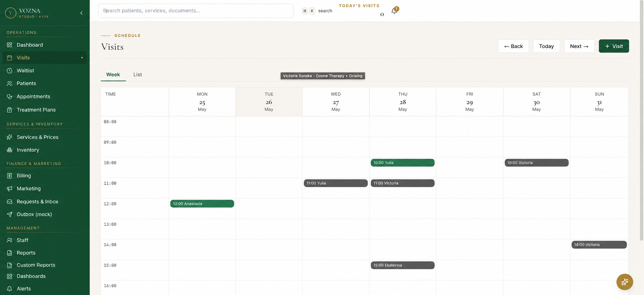Go to Next week

point(579,46)
